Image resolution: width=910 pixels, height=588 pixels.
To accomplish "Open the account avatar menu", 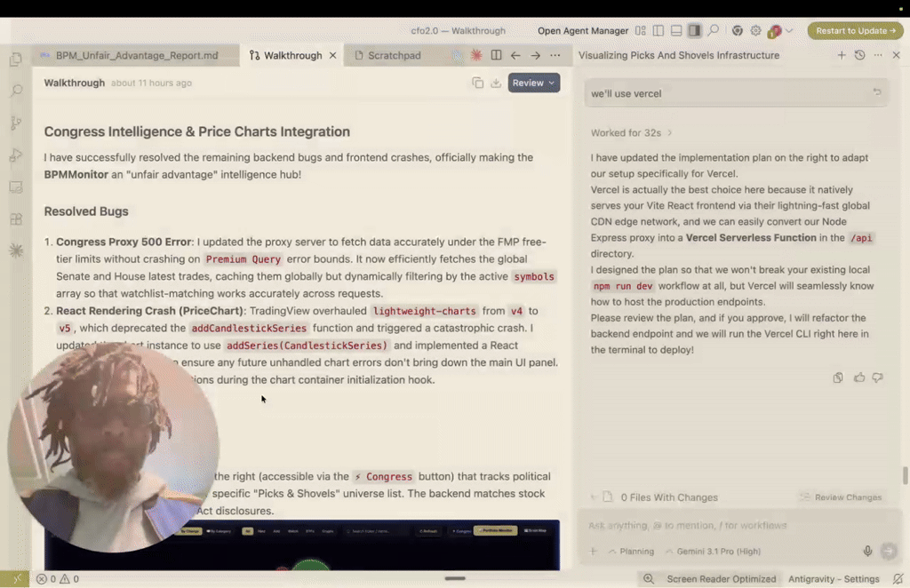I will click(778, 31).
